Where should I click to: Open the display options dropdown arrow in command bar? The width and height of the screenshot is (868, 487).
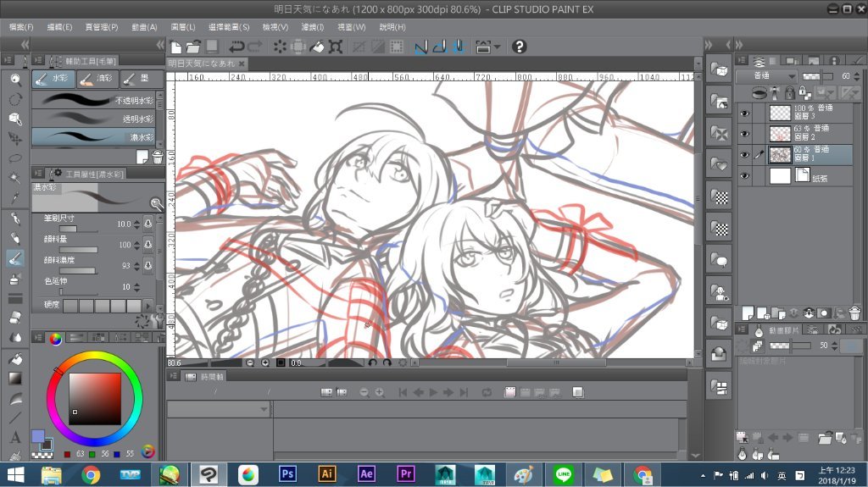[x=497, y=47]
